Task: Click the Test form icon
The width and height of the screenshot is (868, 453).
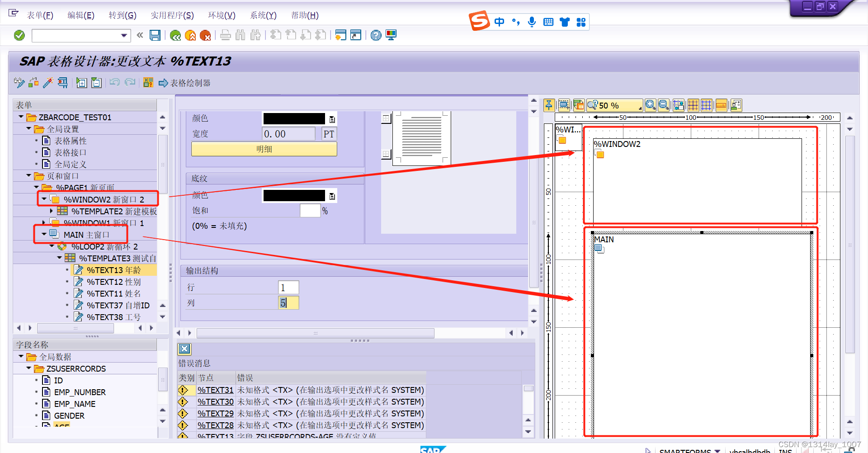Action: tap(62, 83)
